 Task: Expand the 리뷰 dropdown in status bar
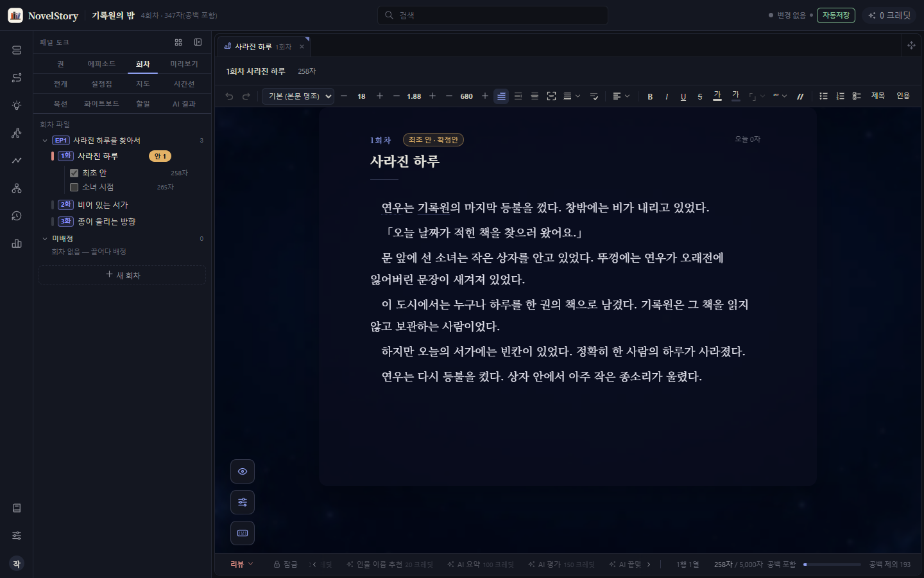click(242, 564)
